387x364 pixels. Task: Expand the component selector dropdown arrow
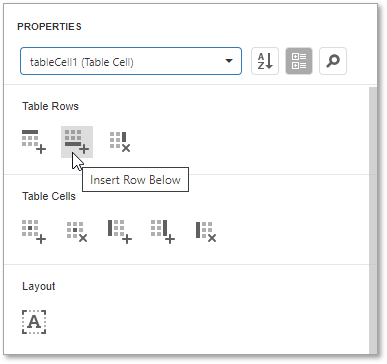(229, 61)
